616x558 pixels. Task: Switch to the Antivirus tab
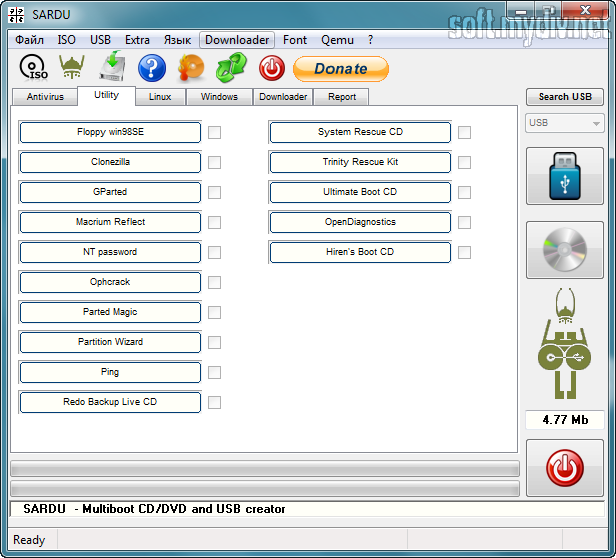tap(45, 97)
